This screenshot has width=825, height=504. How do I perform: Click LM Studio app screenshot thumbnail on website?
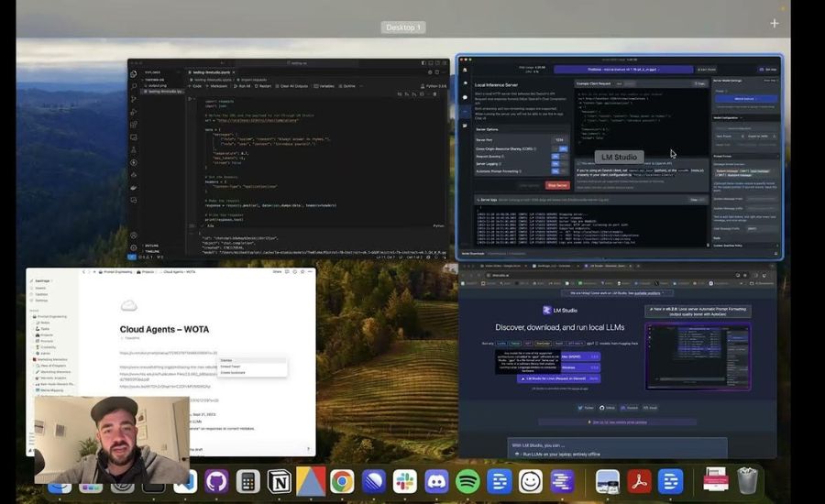(x=698, y=356)
